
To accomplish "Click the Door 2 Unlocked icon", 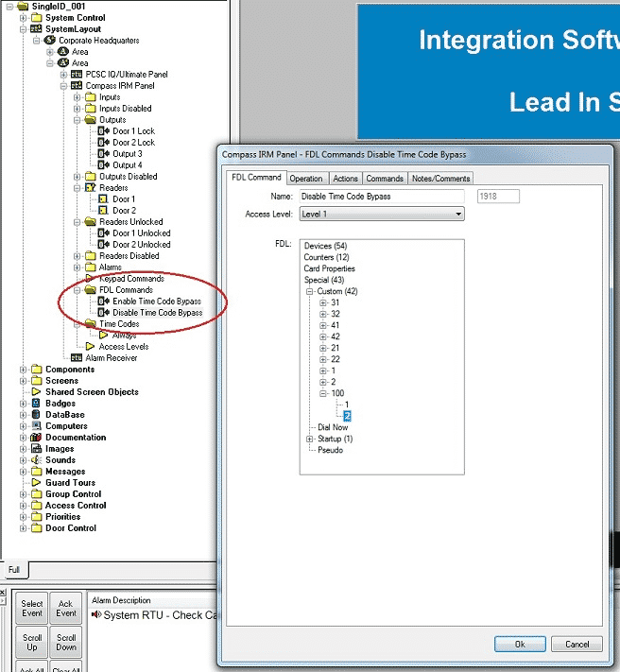I will [103, 244].
